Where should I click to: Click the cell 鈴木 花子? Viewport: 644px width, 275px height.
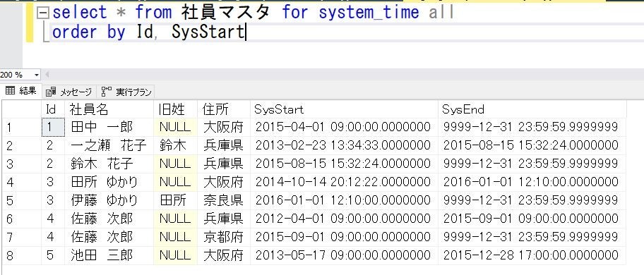tap(109, 164)
